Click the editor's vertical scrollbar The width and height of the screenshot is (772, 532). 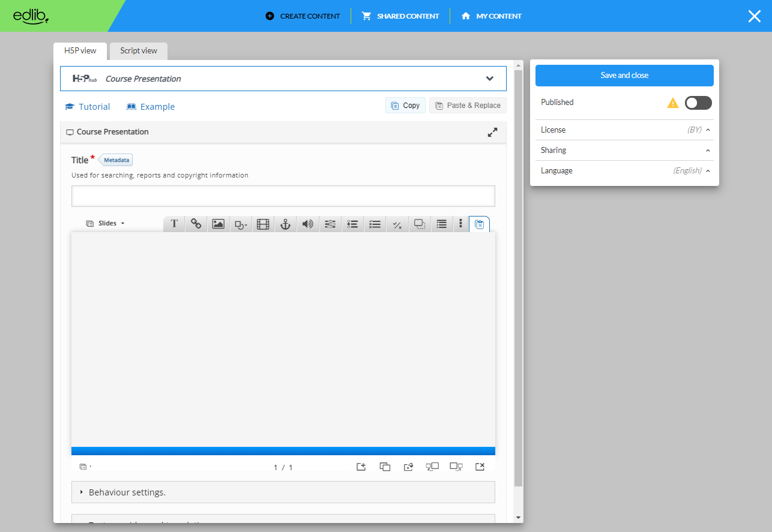tap(519, 278)
